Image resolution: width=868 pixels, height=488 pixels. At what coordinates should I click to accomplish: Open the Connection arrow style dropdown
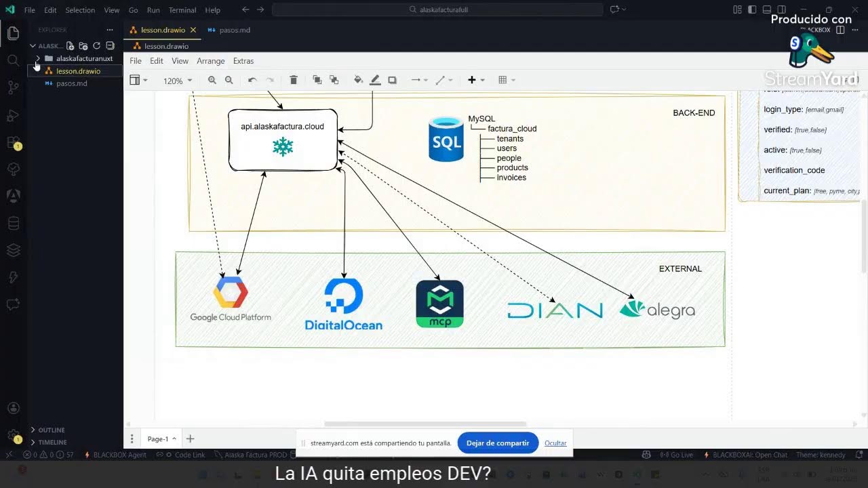coord(419,80)
